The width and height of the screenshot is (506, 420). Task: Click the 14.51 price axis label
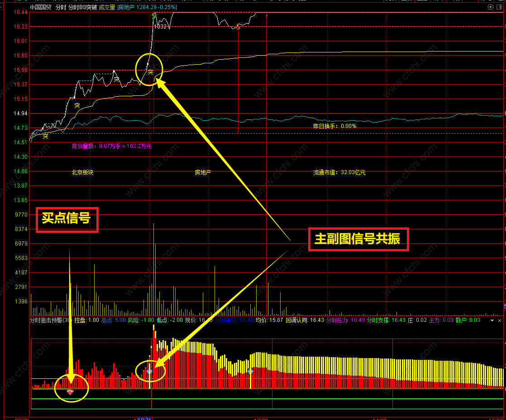pyautogui.click(x=20, y=142)
